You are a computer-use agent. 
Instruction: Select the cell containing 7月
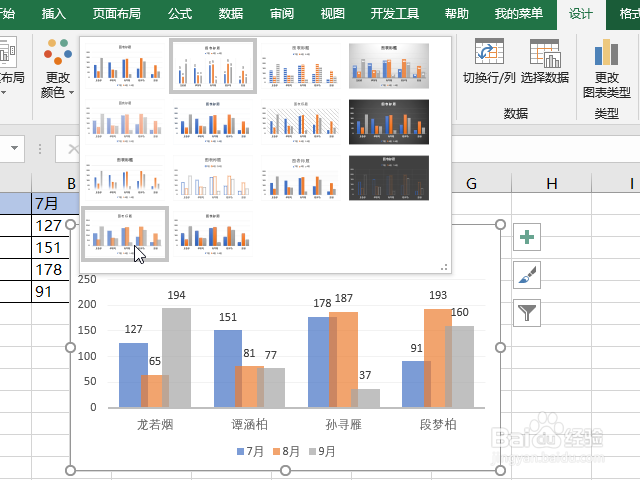tap(55, 203)
